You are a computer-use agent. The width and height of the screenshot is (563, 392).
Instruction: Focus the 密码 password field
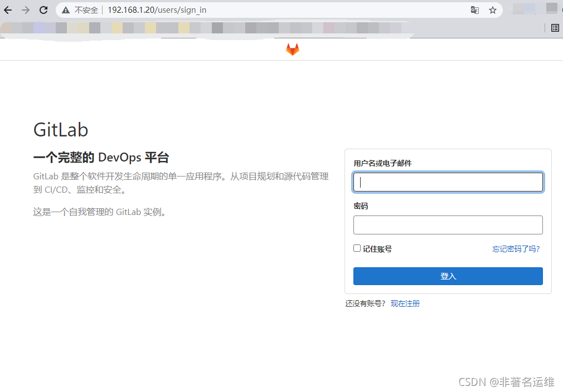pyautogui.click(x=448, y=225)
